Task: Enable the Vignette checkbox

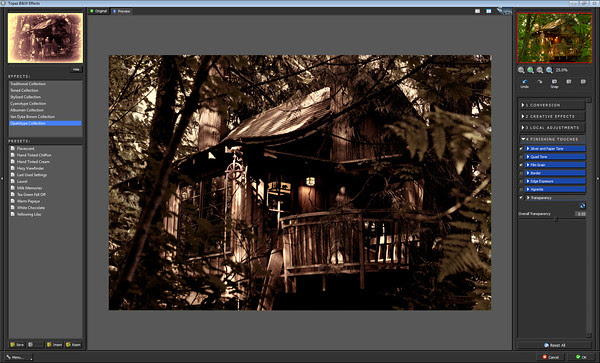Action: pos(521,189)
